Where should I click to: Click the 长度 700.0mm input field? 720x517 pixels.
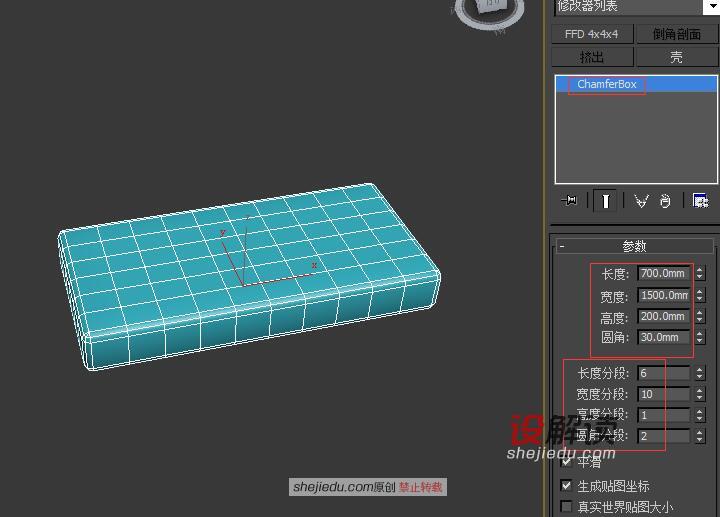coord(664,273)
